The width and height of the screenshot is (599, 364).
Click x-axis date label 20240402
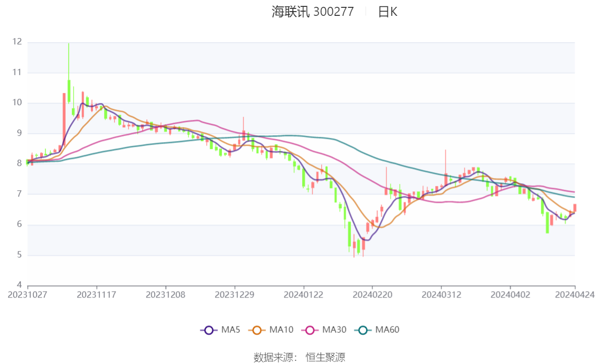click(x=510, y=295)
